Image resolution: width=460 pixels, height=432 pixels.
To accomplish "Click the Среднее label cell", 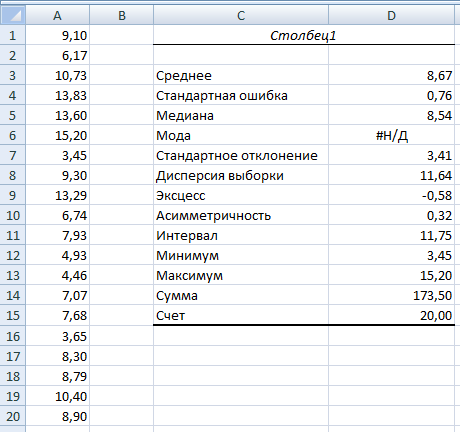I will coord(241,75).
